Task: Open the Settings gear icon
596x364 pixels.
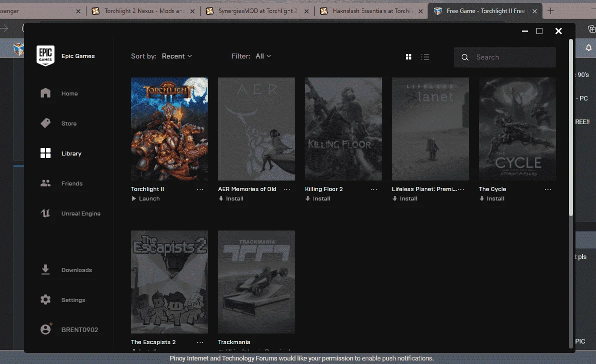Action: (x=45, y=299)
